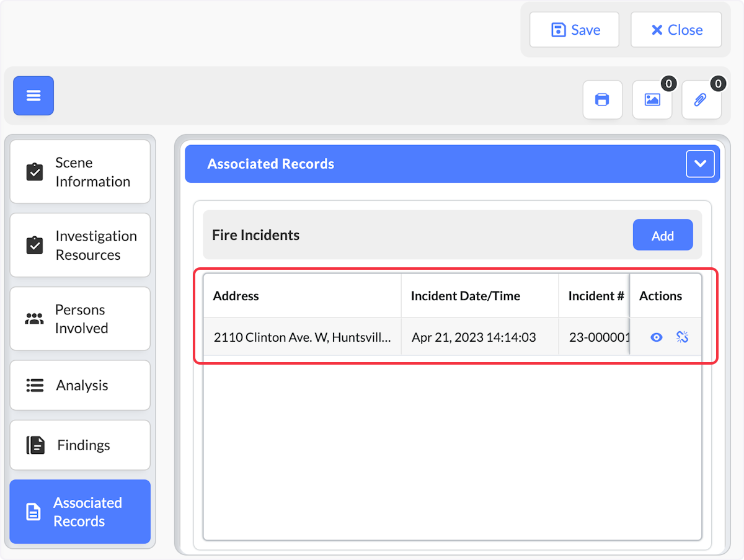The width and height of the screenshot is (744, 560).
Task: Go to Investigation Resources section
Action: click(80, 245)
